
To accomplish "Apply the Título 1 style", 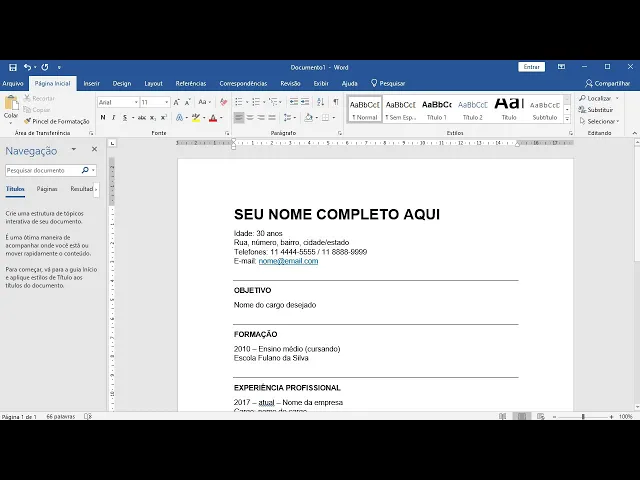I will 437,109.
